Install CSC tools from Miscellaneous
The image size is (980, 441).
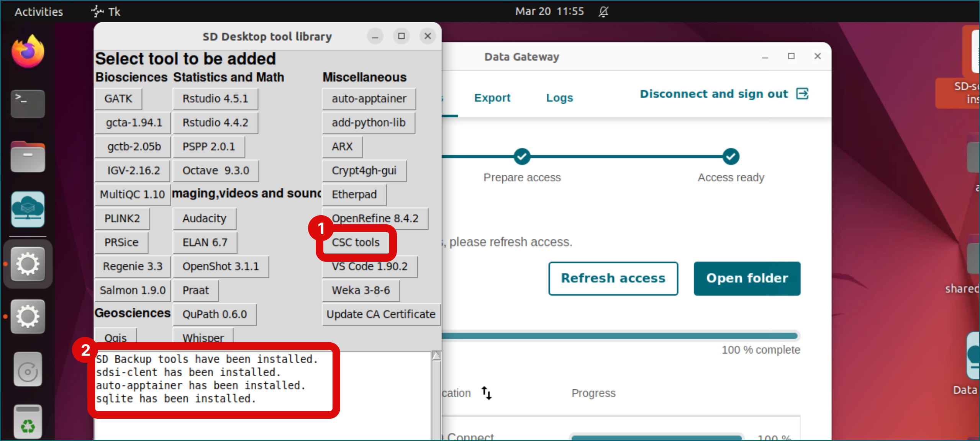(356, 242)
